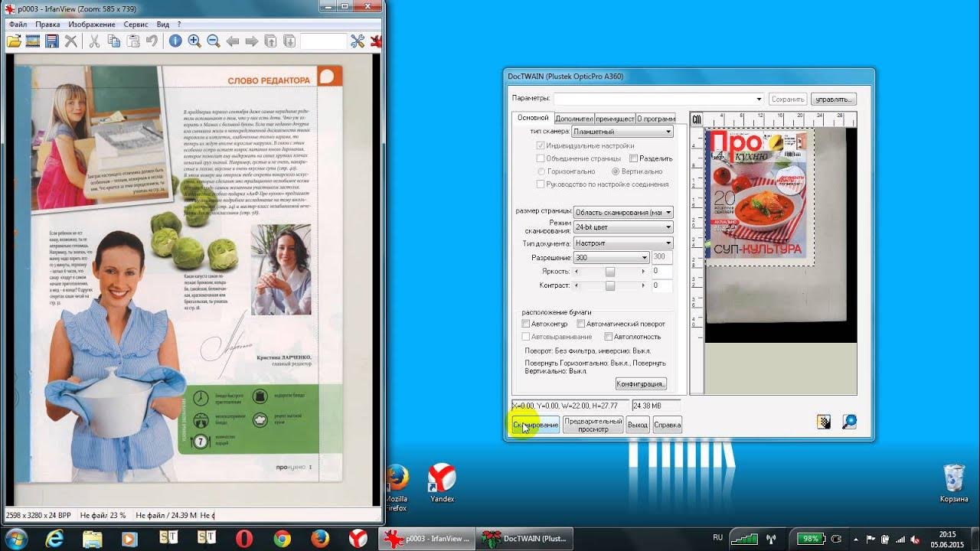This screenshot has width=980, height=551.
Task: Open the IrfanView slideshow icon
Action: (33, 41)
